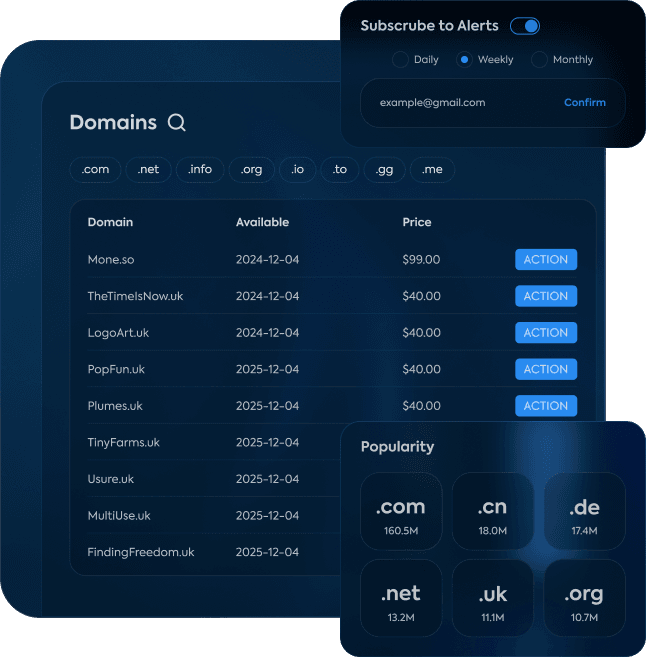Pick the .gg extension filter
The image size is (646, 657).
[384, 170]
